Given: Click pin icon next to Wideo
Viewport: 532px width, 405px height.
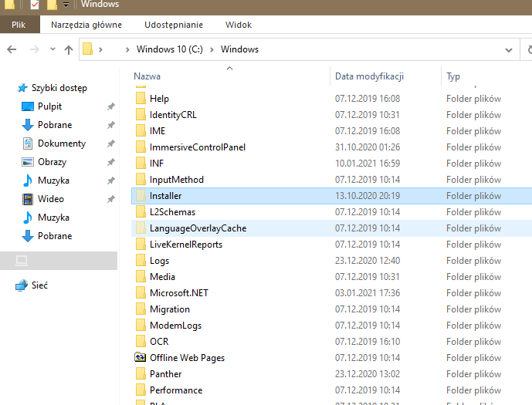Looking at the screenshot, I should click(x=111, y=199).
